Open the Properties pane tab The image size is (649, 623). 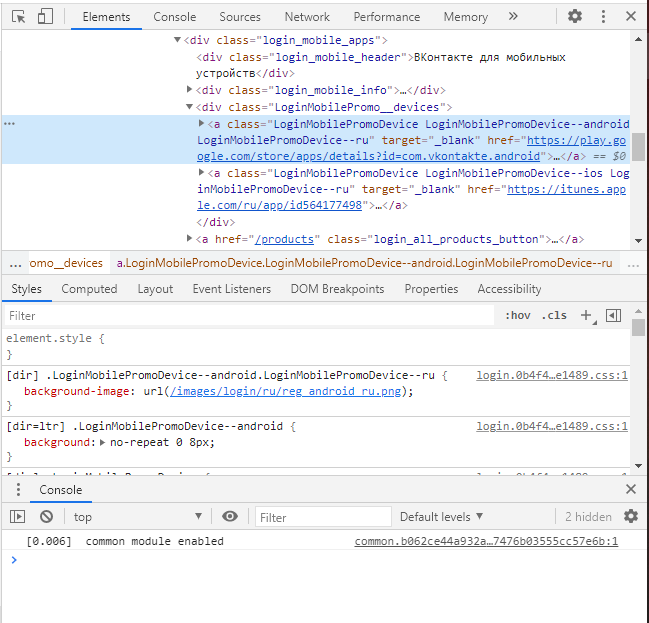point(431,289)
